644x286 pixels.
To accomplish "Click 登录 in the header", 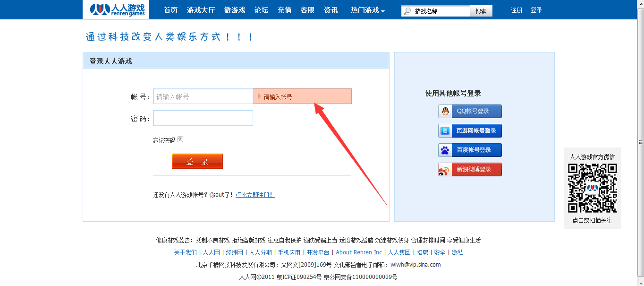I will [x=536, y=10].
